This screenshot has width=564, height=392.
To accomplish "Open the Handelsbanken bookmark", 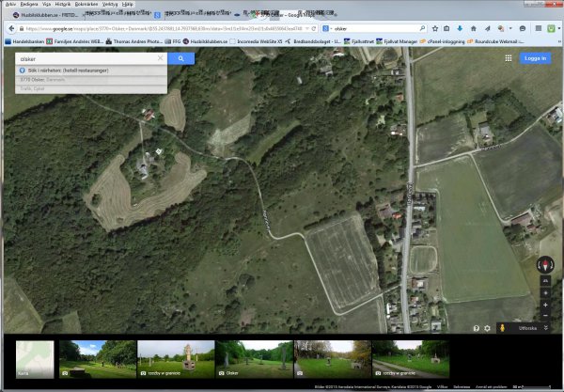I will tap(28, 41).
